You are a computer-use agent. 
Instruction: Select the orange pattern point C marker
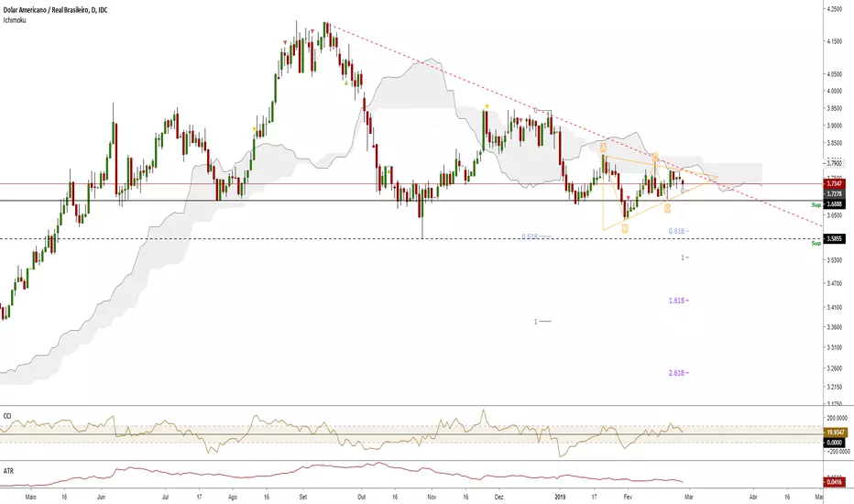click(x=655, y=157)
